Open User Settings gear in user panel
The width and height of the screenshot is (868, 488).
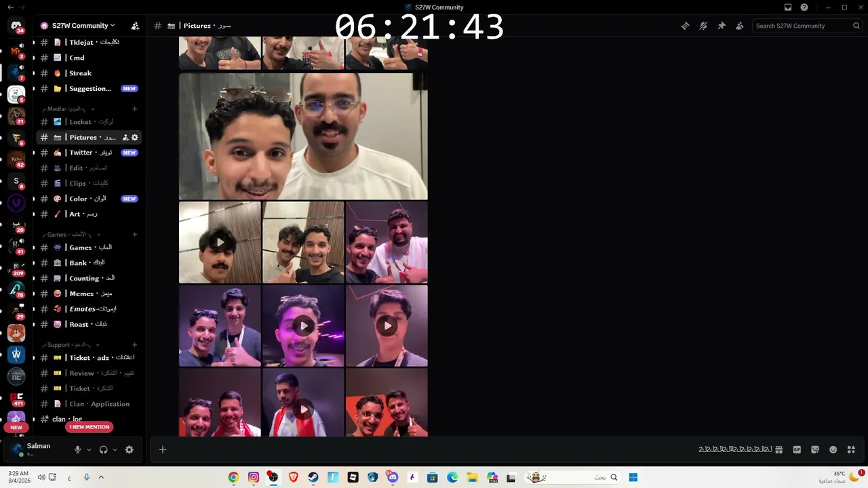pyautogui.click(x=130, y=449)
